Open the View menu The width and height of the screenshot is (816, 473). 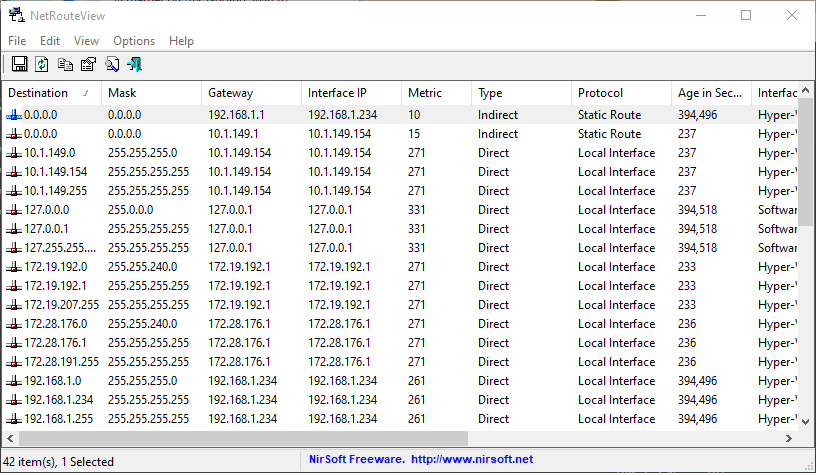click(87, 41)
